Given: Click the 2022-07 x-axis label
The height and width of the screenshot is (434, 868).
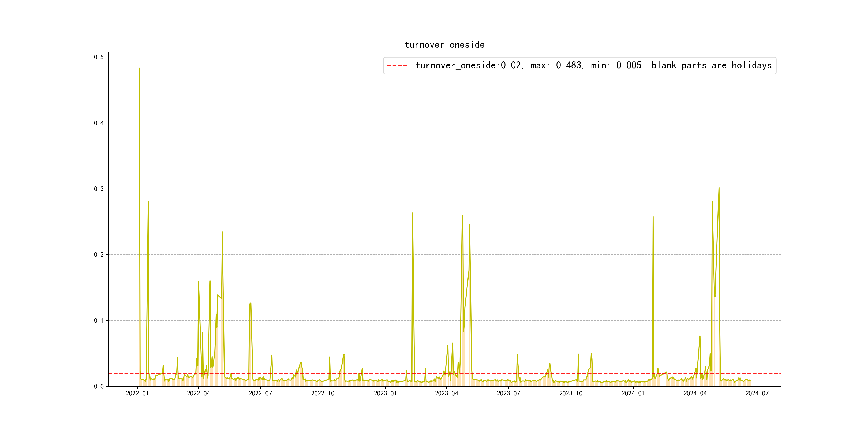Looking at the screenshot, I should [x=260, y=393].
